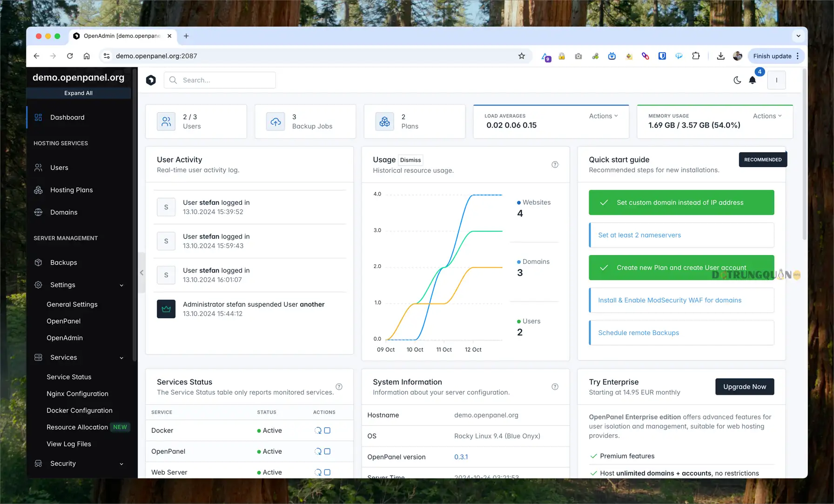Click the Search input field
Viewport: 834px width, 504px height.
click(220, 80)
